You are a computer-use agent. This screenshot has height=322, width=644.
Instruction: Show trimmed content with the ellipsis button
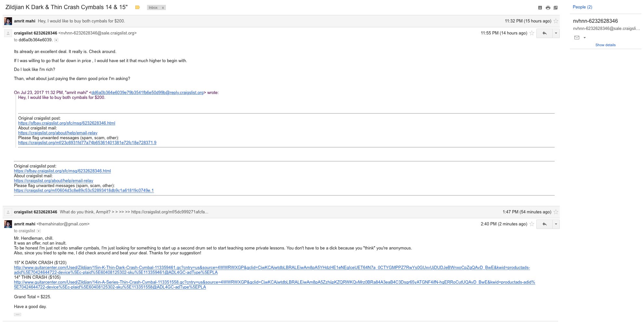[x=18, y=315]
